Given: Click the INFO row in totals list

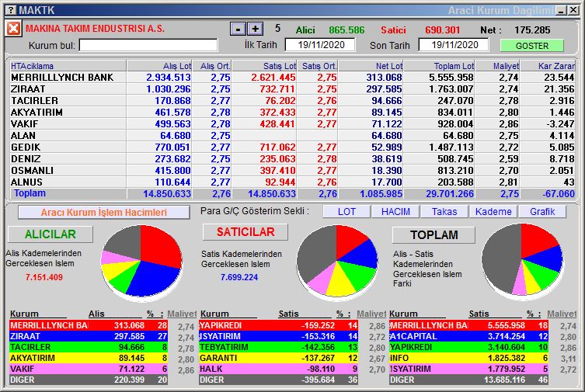Looking at the screenshot, I should point(468,358).
